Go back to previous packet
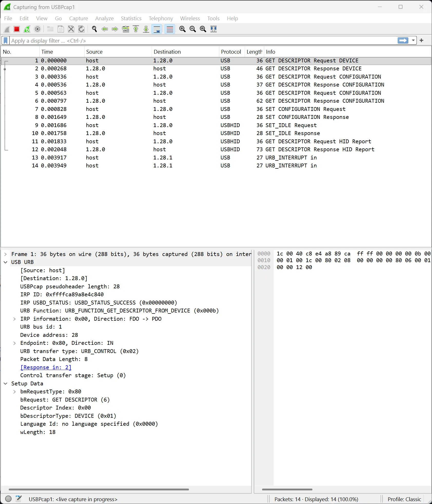 click(x=105, y=29)
